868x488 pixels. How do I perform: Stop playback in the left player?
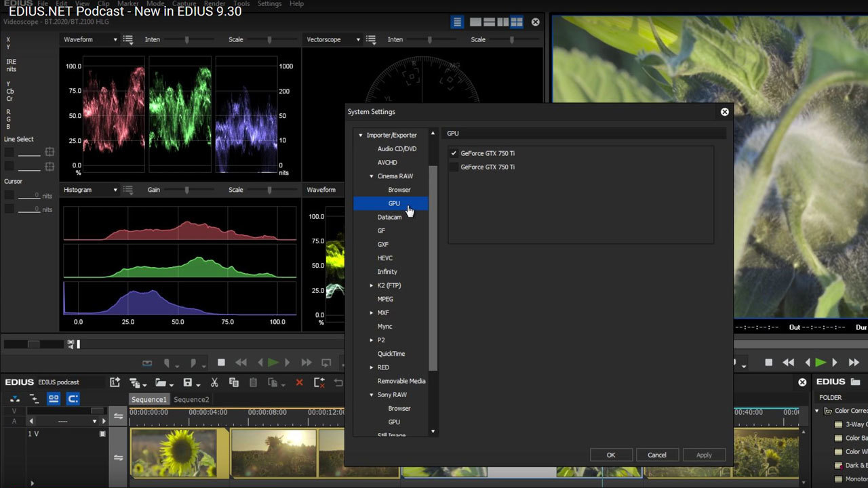[221, 363]
